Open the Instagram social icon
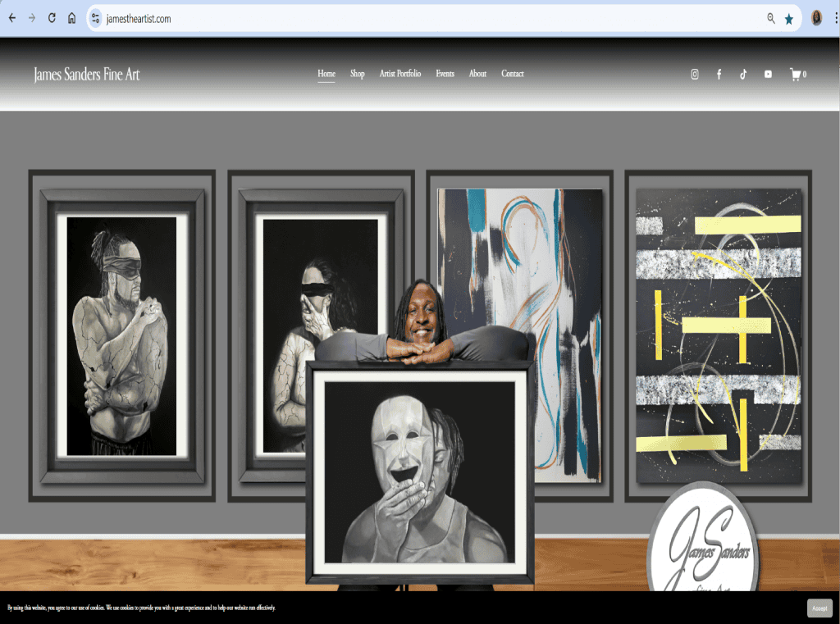 pos(695,74)
